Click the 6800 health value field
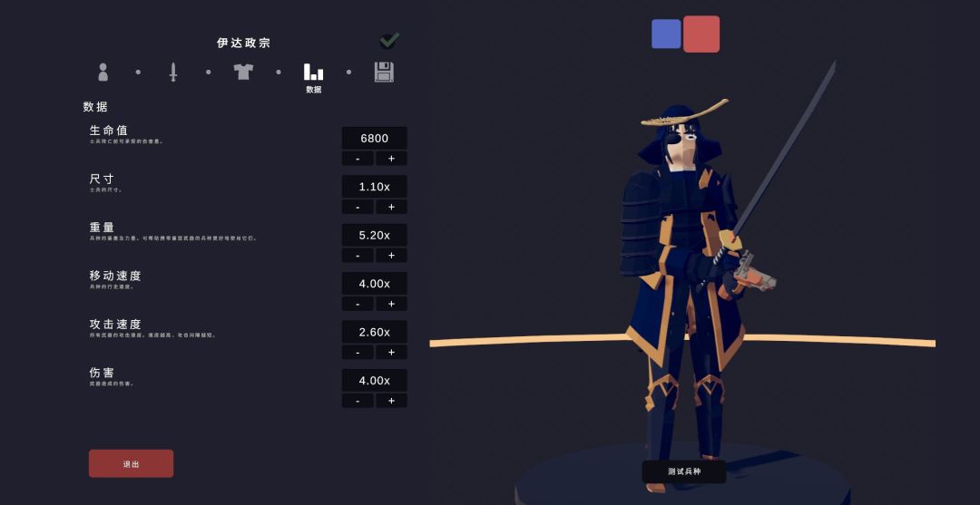 (375, 138)
